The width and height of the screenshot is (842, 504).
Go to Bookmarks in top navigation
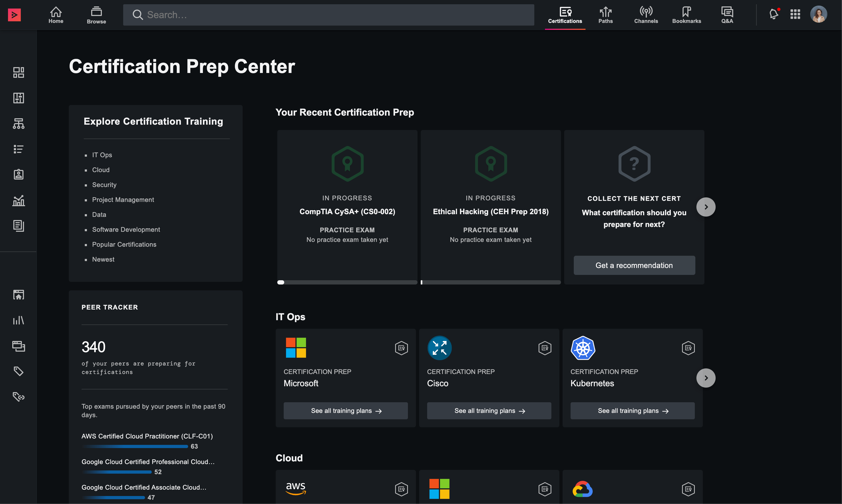coord(686,15)
